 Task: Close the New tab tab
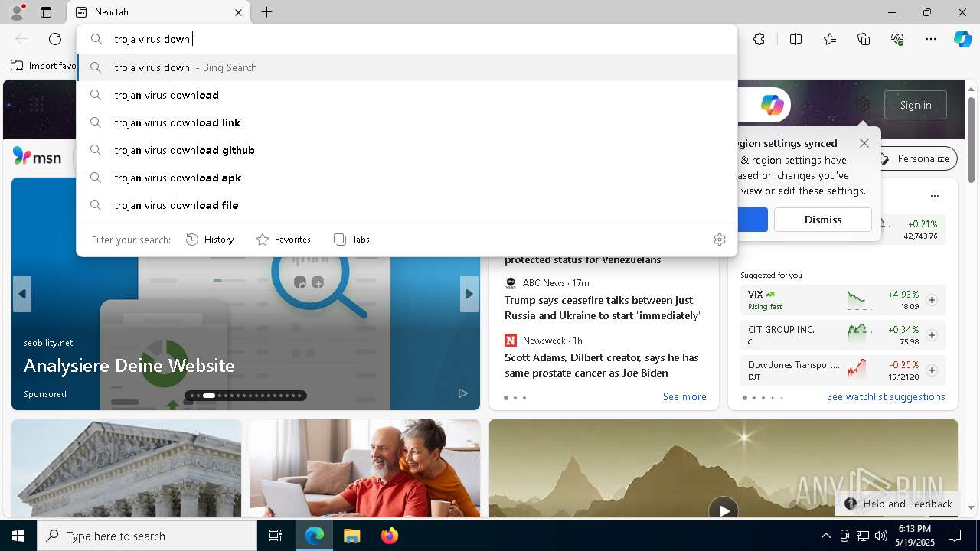pyautogui.click(x=238, y=12)
